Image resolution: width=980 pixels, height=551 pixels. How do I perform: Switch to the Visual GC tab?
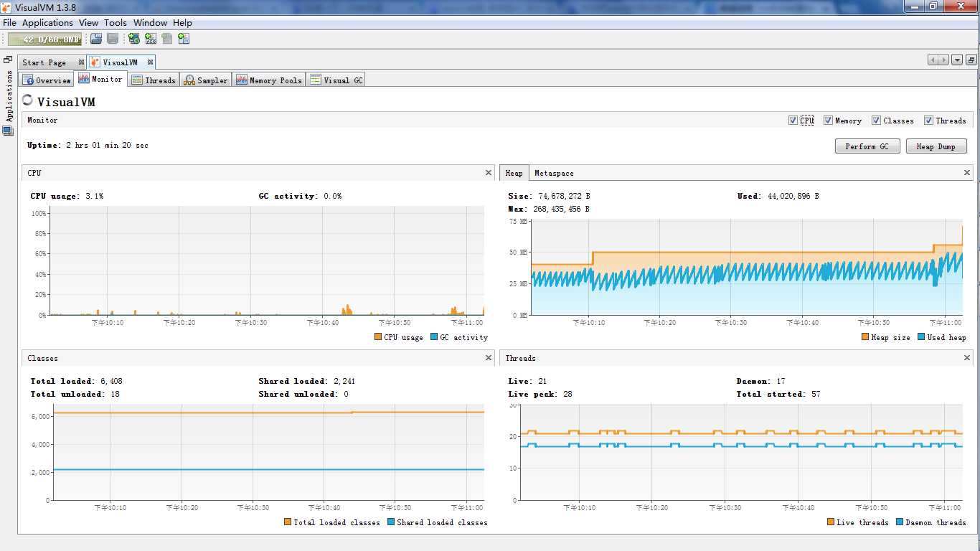pyautogui.click(x=336, y=80)
